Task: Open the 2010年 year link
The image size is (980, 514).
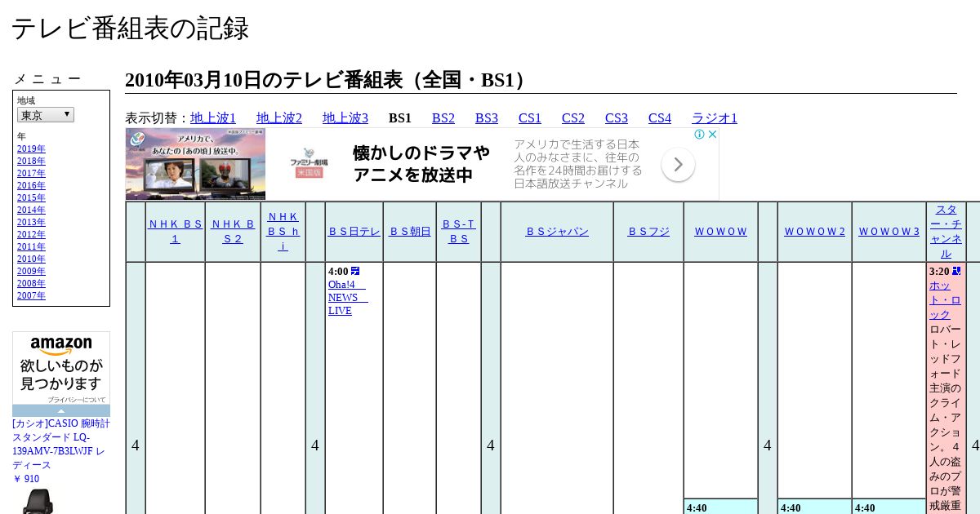Action: 31,259
